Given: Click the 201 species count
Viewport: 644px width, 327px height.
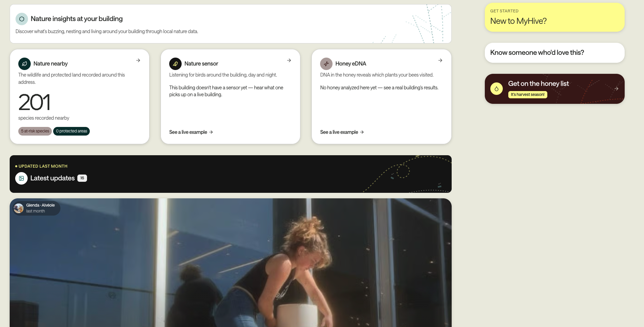Looking at the screenshot, I should pyautogui.click(x=34, y=102).
